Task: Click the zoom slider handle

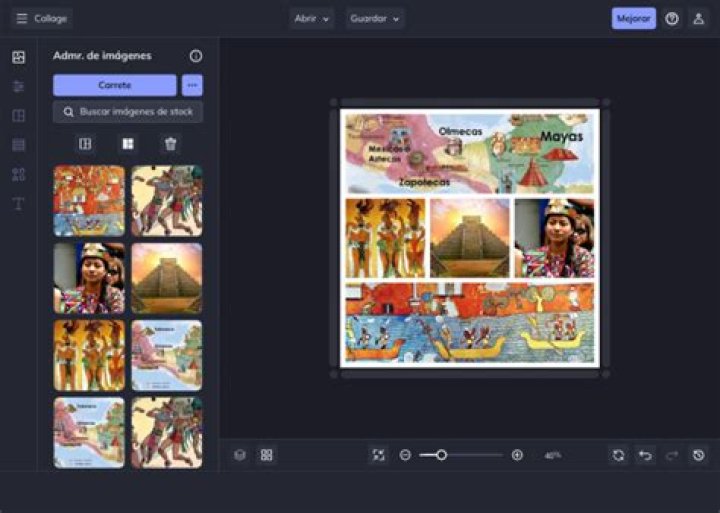Action: 441,455
